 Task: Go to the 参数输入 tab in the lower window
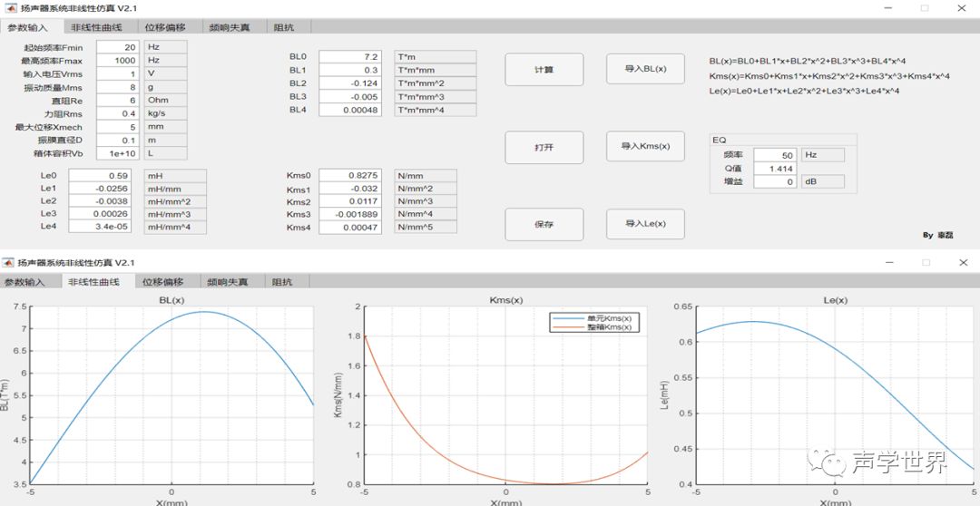(25, 282)
